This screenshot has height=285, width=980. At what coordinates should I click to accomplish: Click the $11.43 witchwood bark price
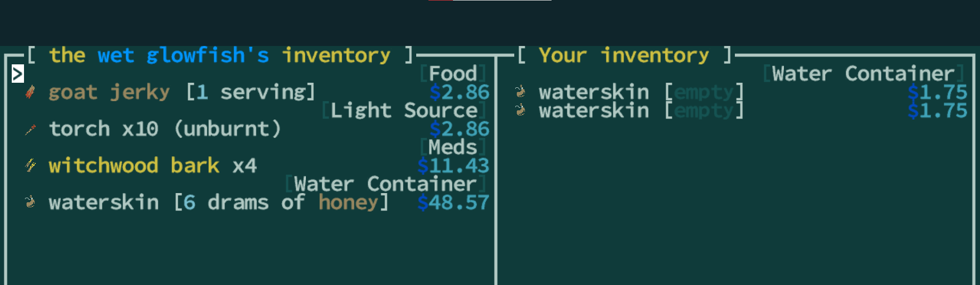(453, 166)
